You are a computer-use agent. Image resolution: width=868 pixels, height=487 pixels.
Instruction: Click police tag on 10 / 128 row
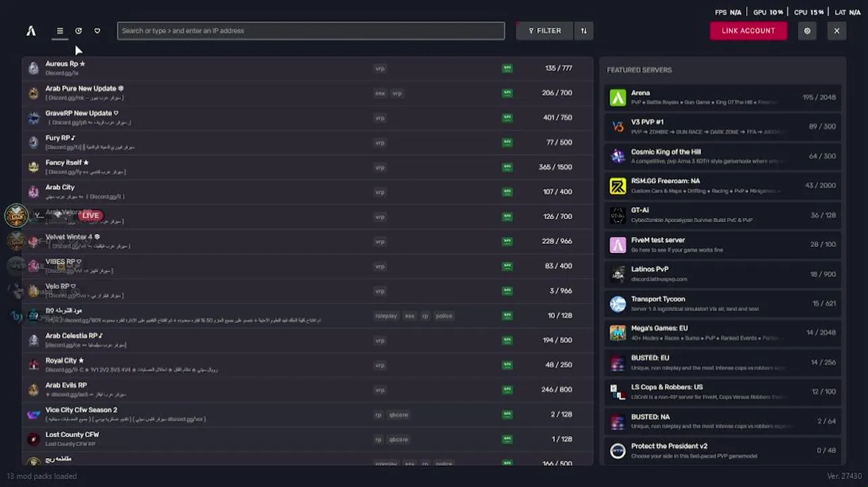[444, 316]
